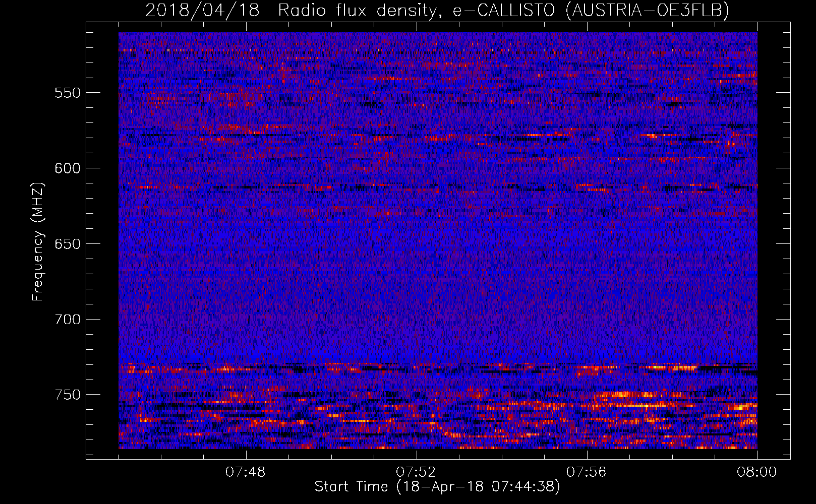The image size is (816, 504).
Task: Click the "Frequency (MHZ)" y-axis label
Action: point(38,242)
